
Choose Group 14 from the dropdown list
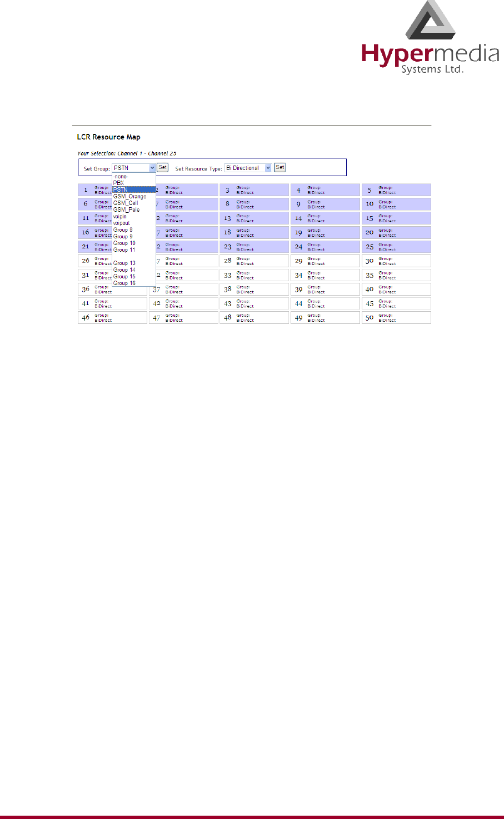tap(134, 269)
